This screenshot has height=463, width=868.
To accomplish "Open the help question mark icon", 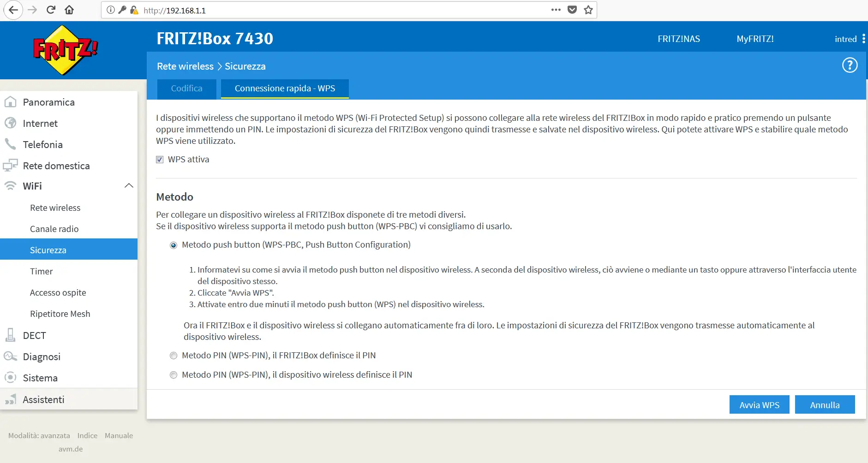I will pyautogui.click(x=850, y=65).
